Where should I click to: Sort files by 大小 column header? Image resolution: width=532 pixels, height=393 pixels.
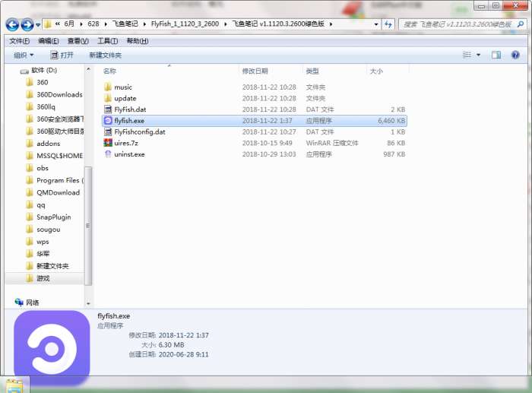point(376,71)
